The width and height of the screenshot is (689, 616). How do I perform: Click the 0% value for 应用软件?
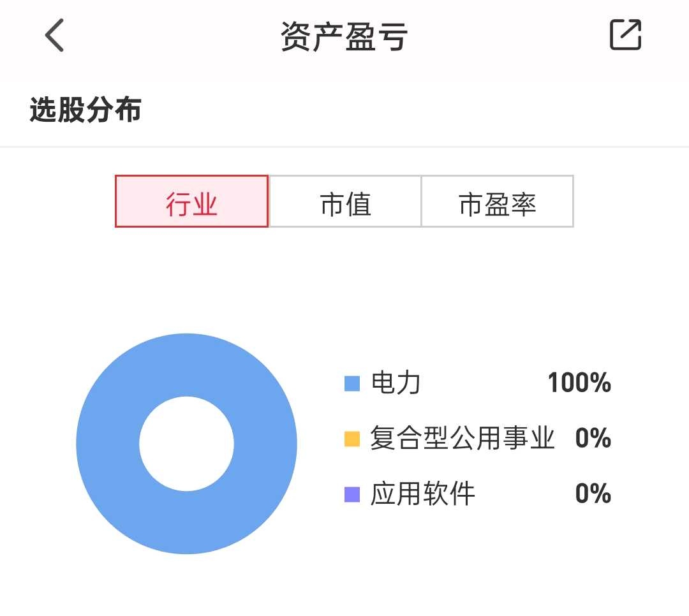[x=593, y=494]
